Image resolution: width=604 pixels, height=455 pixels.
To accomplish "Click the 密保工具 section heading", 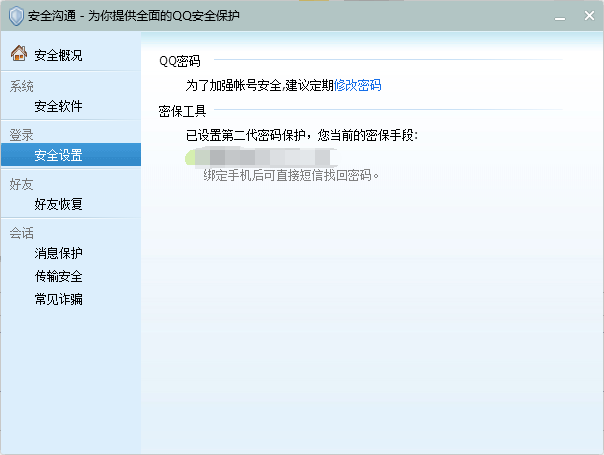I will [182, 111].
